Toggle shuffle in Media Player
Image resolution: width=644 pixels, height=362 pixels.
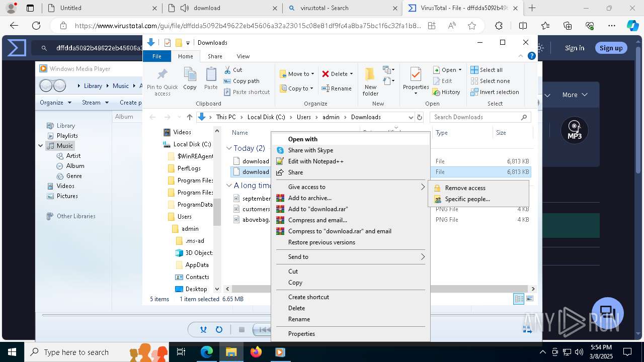click(203, 330)
